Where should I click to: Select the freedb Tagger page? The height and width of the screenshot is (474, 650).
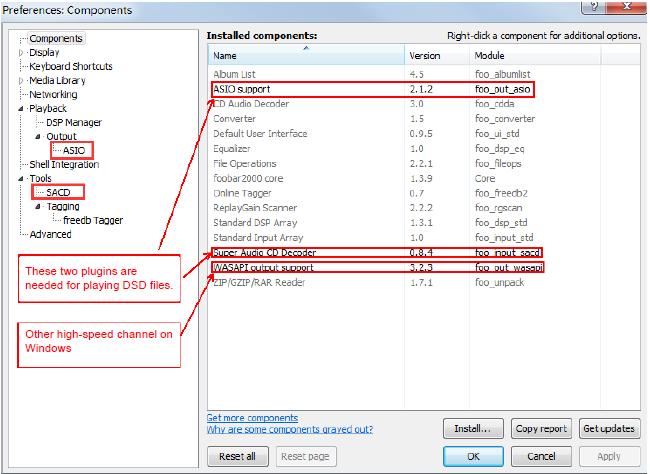[93, 221]
